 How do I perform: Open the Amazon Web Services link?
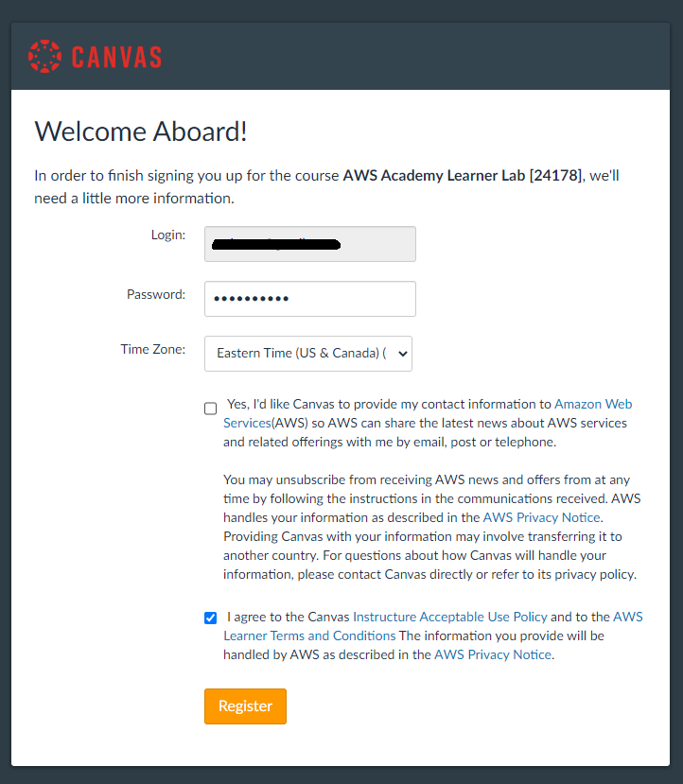coord(592,404)
